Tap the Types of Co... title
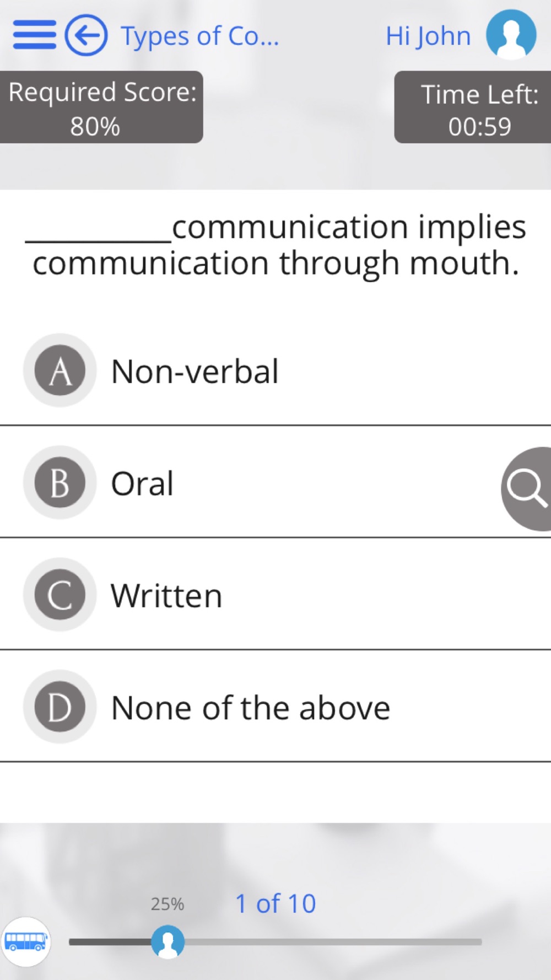 coord(200,36)
